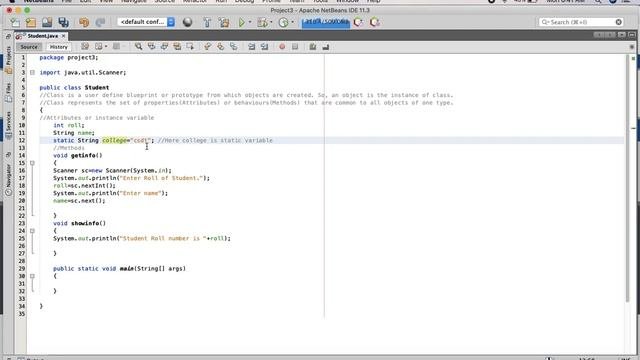Click the scroll tabs right button
Viewport: 640px width, 360px height.
tap(610, 35)
